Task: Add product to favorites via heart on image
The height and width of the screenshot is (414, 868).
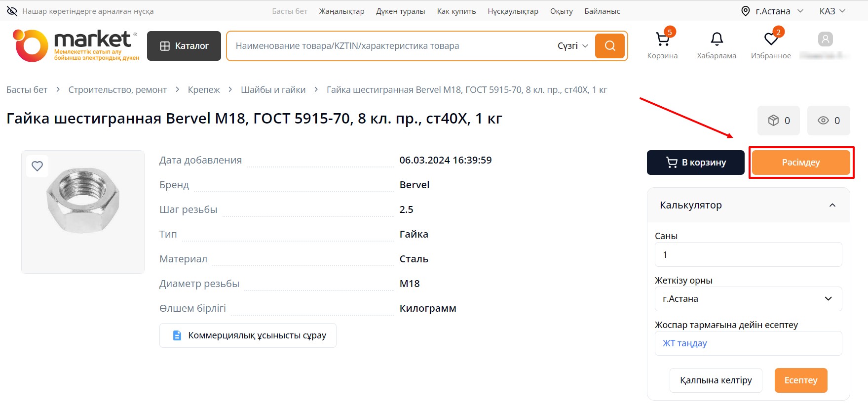Action: click(38, 166)
